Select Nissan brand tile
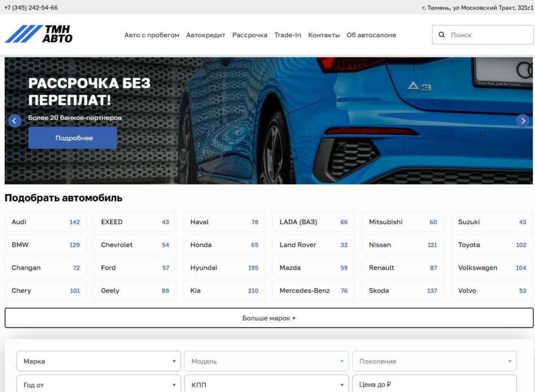This screenshot has width=535, height=392. (403, 244)
